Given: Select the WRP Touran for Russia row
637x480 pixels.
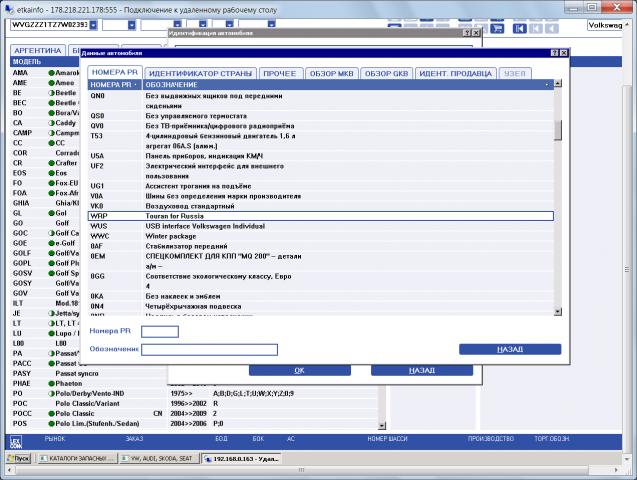Looking at the screenshot, I should click(321, 216).
